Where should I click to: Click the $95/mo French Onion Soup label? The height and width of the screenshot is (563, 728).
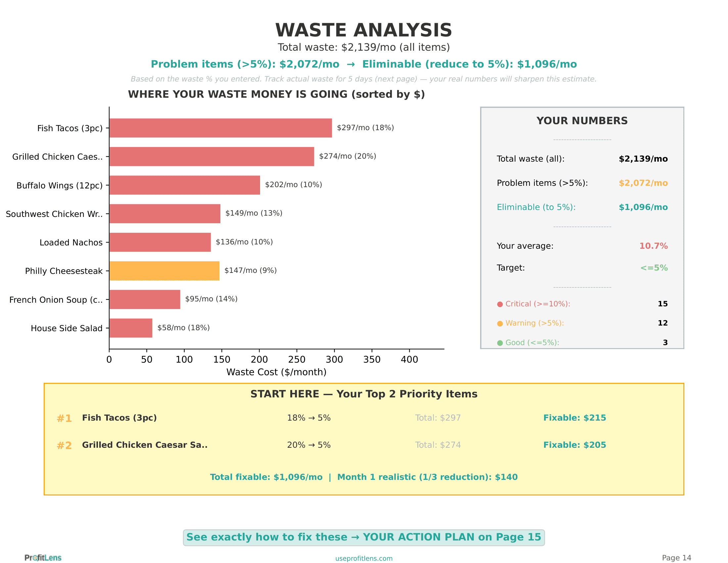[211, 299]
